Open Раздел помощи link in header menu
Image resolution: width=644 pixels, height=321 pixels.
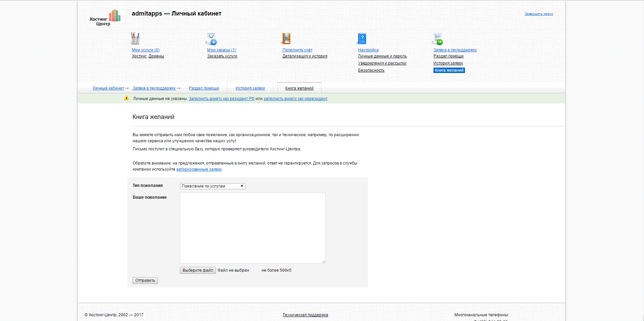448,56
